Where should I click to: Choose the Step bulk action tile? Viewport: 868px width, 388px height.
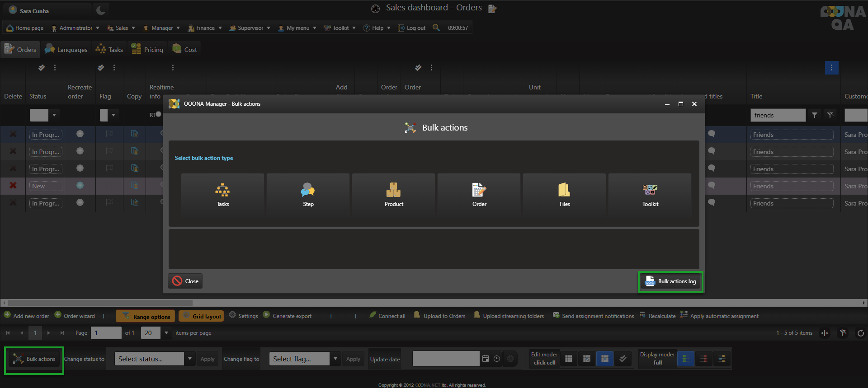[308, 195]
